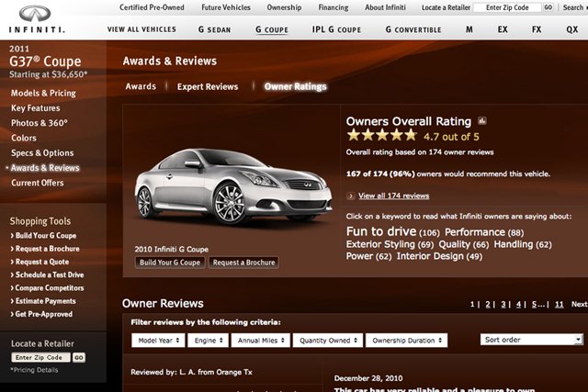Screen dimensions: 588x392
Task: Select G Coupe in vehicle navigation
Action: tap(272, 29)
